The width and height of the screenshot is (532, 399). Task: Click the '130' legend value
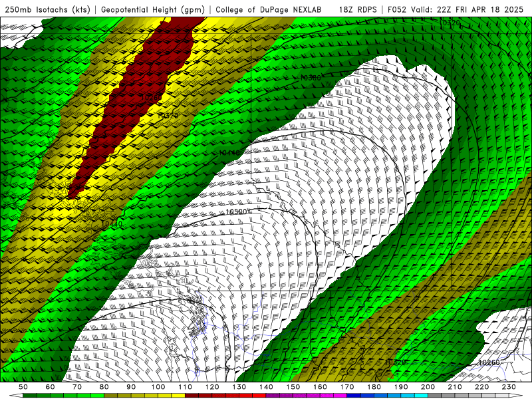pyautogui.click(x=239, y=387)
